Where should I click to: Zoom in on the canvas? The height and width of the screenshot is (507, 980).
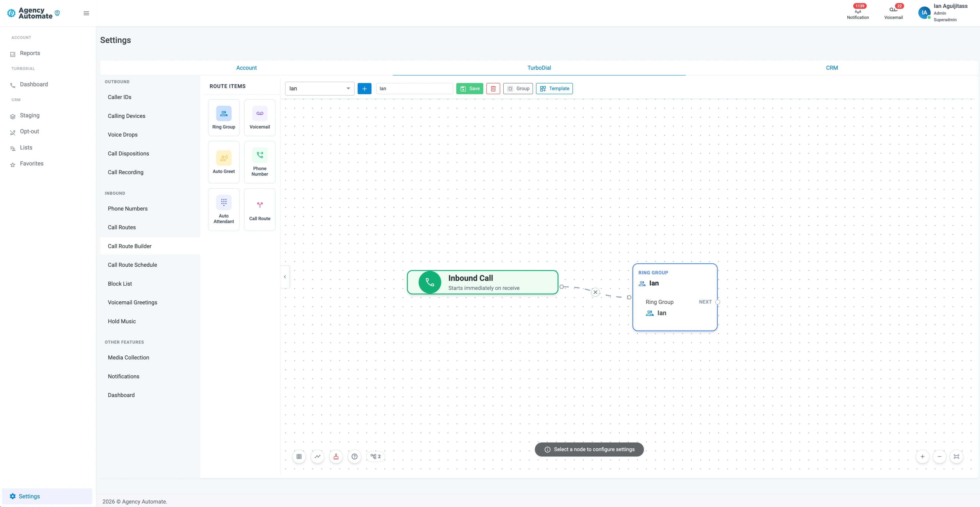click(923, 456)
